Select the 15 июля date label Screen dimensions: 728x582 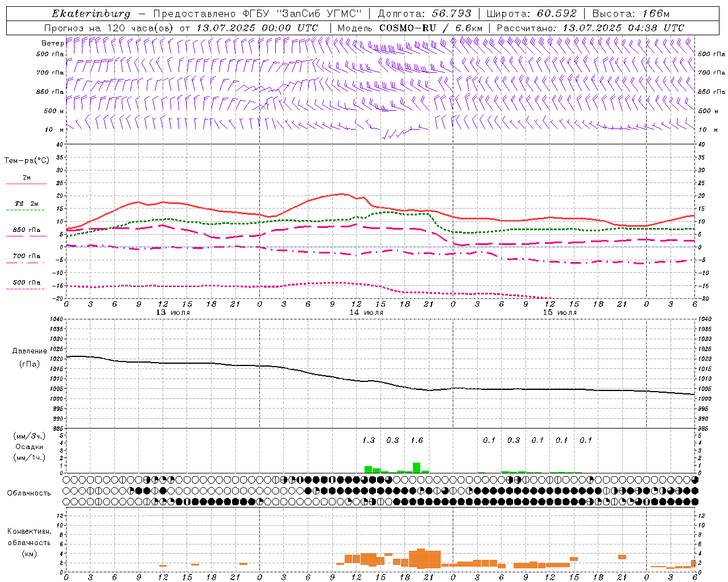560,313
